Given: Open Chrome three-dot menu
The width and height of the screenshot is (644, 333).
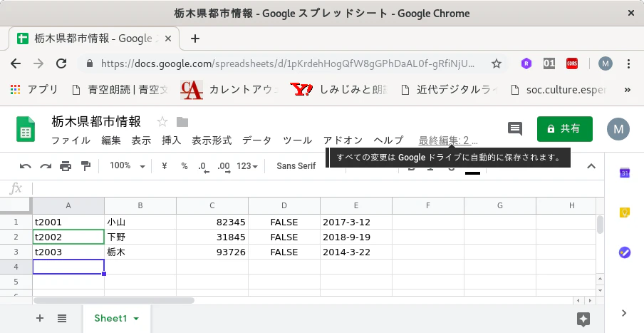Looking at the screenshot, I should (x=628, y=63).
